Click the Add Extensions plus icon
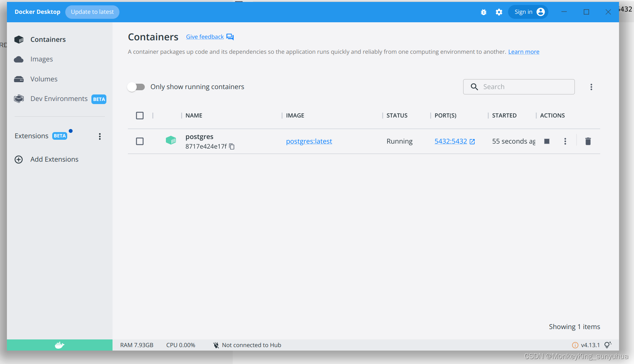634x364 pixels. click(x=19, y=159)
